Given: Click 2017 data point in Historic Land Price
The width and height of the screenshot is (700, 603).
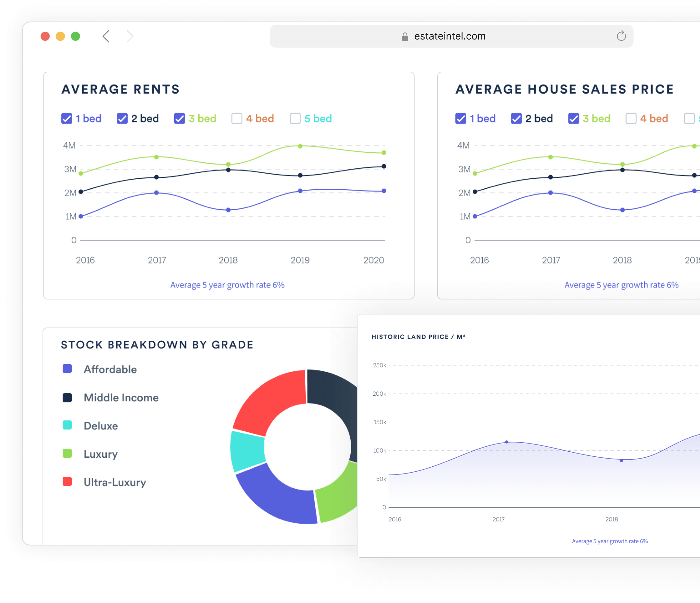Looking at the screenshot, I should 507,442.
